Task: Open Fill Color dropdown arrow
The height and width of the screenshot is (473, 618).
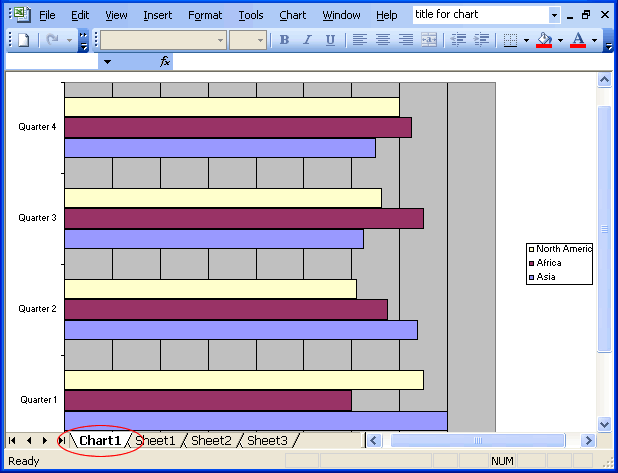Action: (x=560, y=40)
